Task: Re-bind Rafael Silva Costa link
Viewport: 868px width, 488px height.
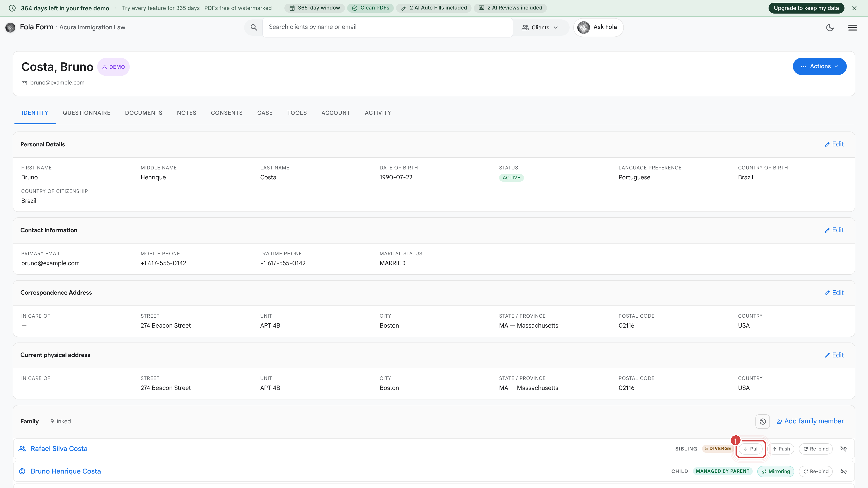Action: click(816, 449)
